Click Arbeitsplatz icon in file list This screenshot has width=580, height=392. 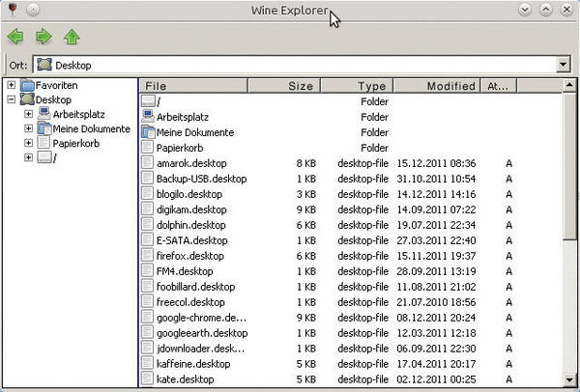pos(148,117)
